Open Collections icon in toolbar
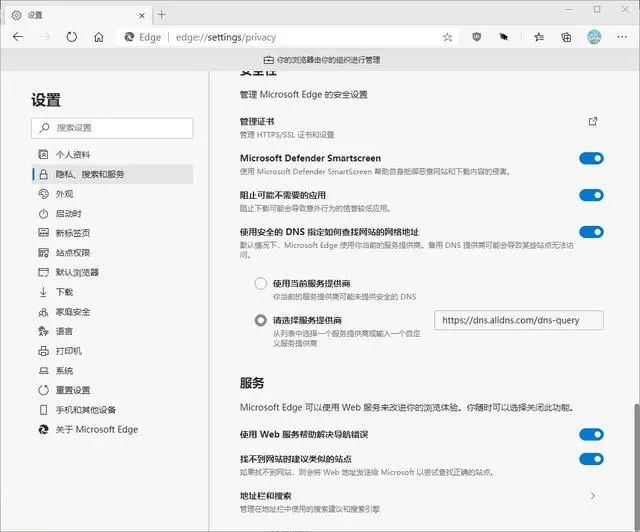 tap(566, 38)
